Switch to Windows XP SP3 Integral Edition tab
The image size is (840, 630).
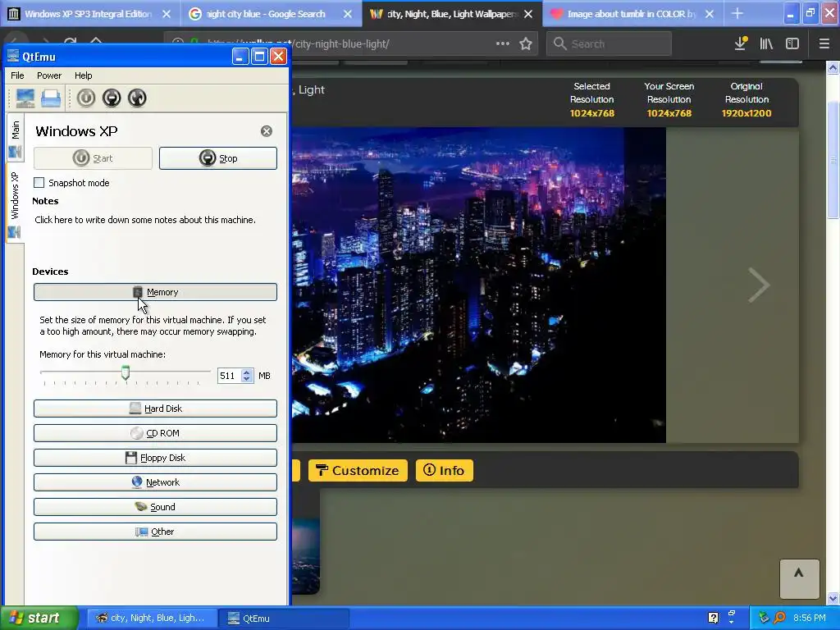tap(89, 14)
